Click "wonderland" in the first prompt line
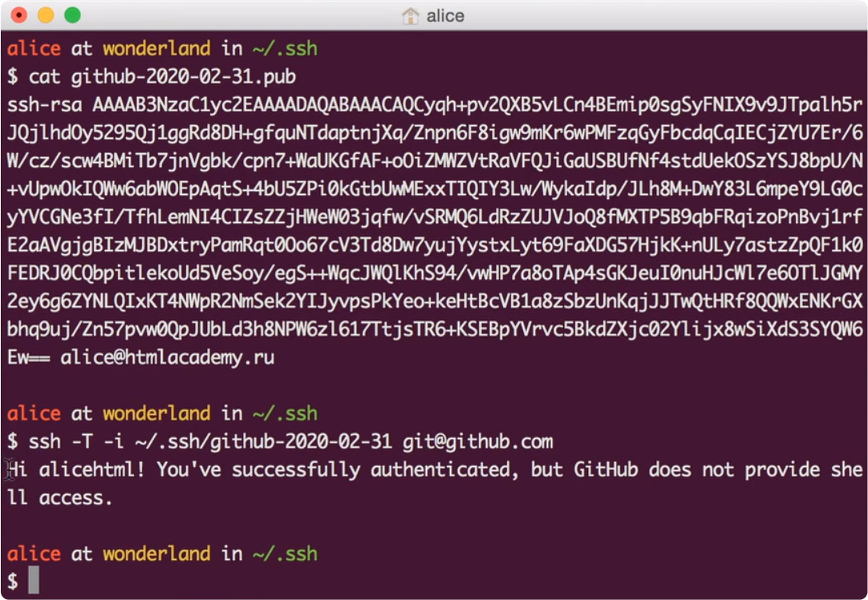This screenshot has width=868, height=600. 156,49
